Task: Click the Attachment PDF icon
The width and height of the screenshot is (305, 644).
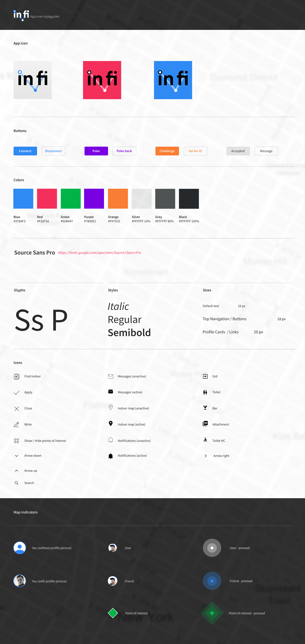Action: click(x=205, y=423)
